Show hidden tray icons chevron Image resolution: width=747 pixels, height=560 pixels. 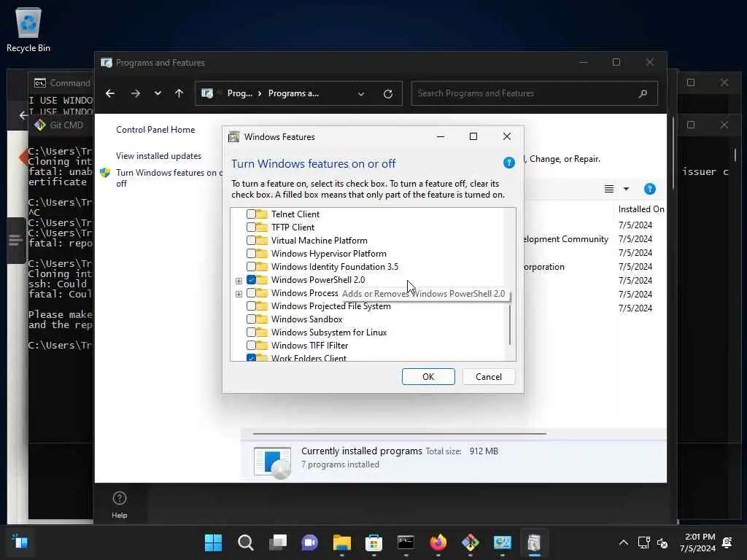coord(623,542)
